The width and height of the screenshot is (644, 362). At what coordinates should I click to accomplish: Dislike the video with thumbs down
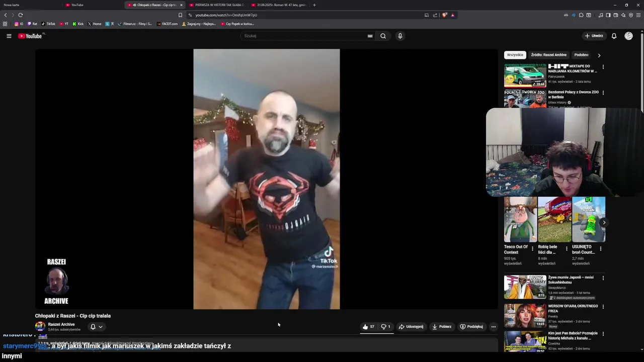(x=385, y=327)
